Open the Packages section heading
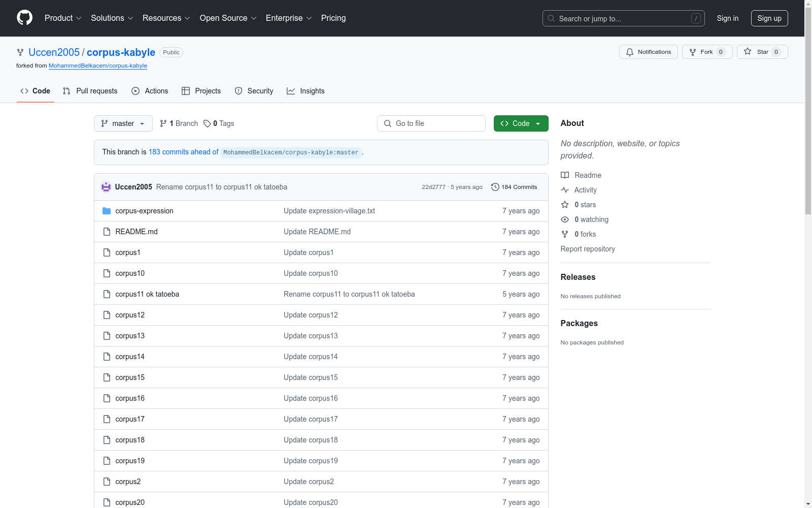The height and width of the screenshot is (508, 812). [579, 323]
